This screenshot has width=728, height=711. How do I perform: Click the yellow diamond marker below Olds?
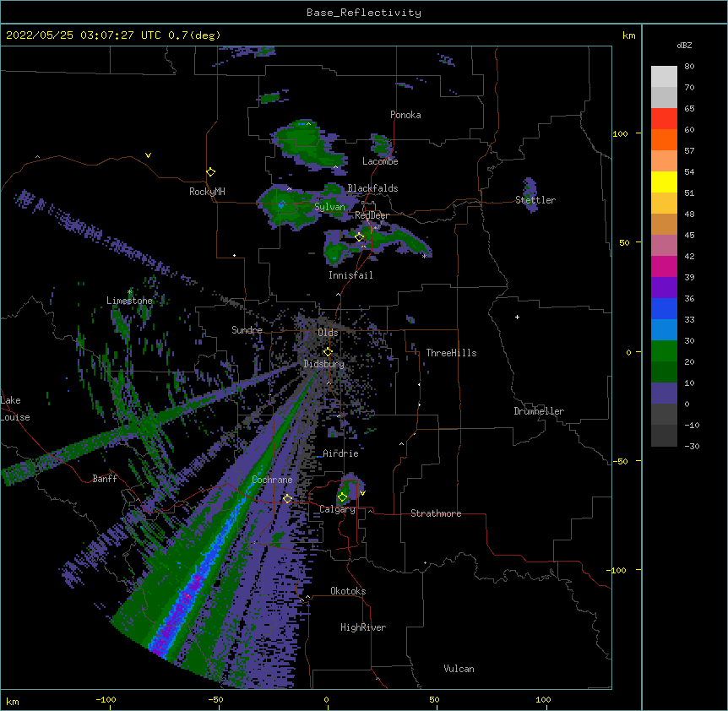click(328, 351)
